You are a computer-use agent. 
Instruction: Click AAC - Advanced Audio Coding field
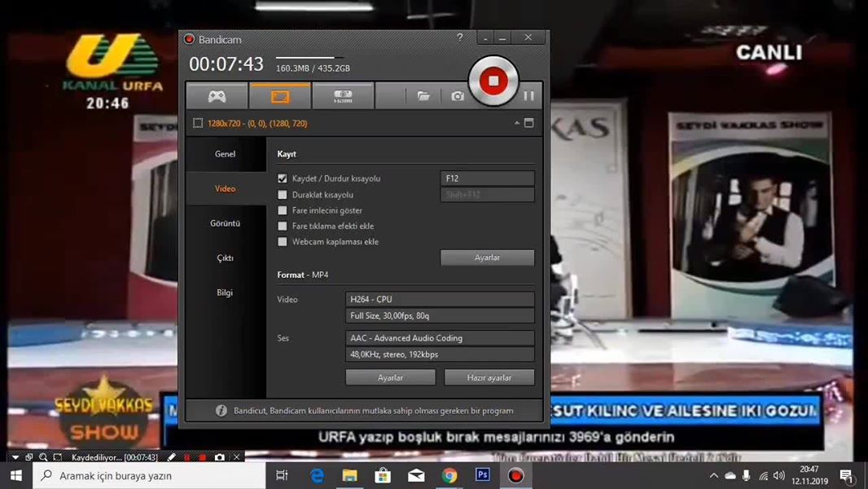click(x=440, y=337)
